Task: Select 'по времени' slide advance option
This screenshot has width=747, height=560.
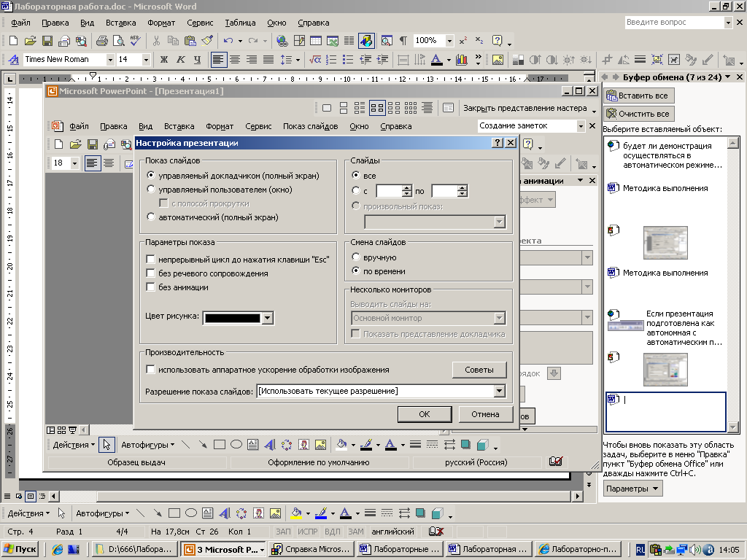Action: [355, 271]
